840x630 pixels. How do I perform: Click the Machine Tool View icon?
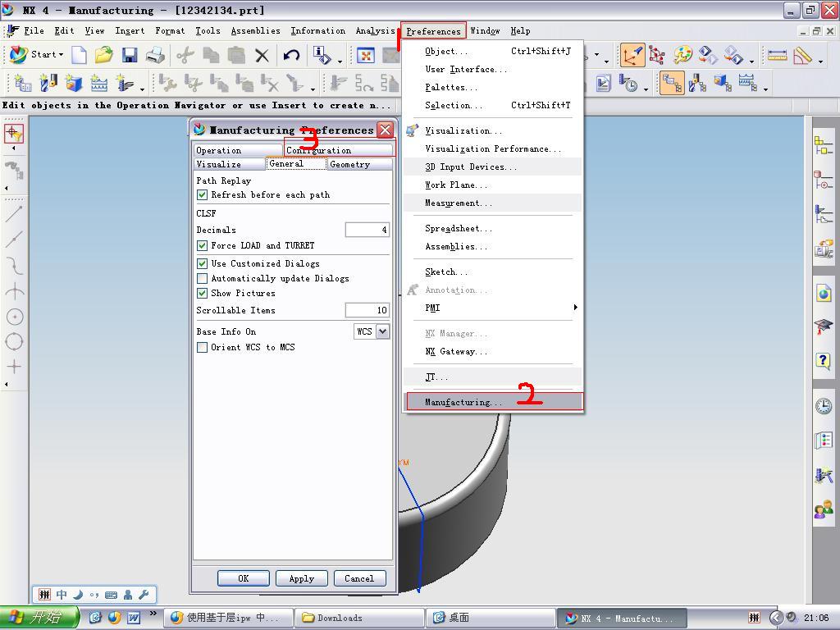[697, 84]
